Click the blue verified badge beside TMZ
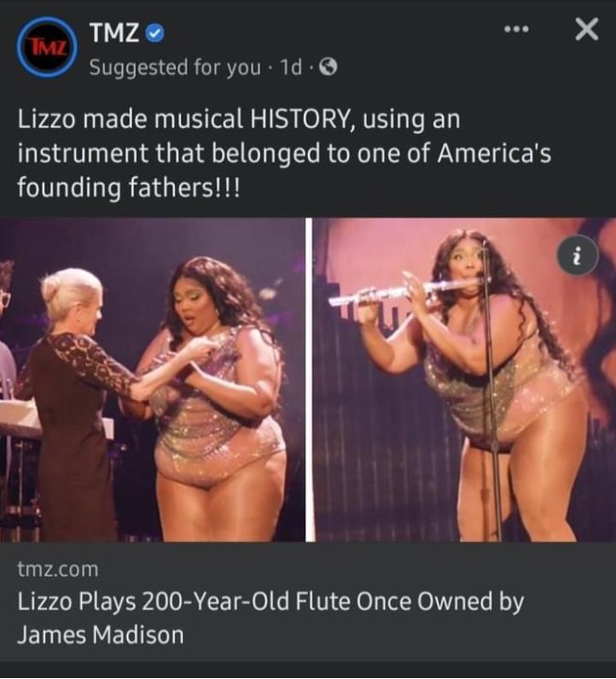The width and height of the screenshot is (616, 679). tap(155, 34)
